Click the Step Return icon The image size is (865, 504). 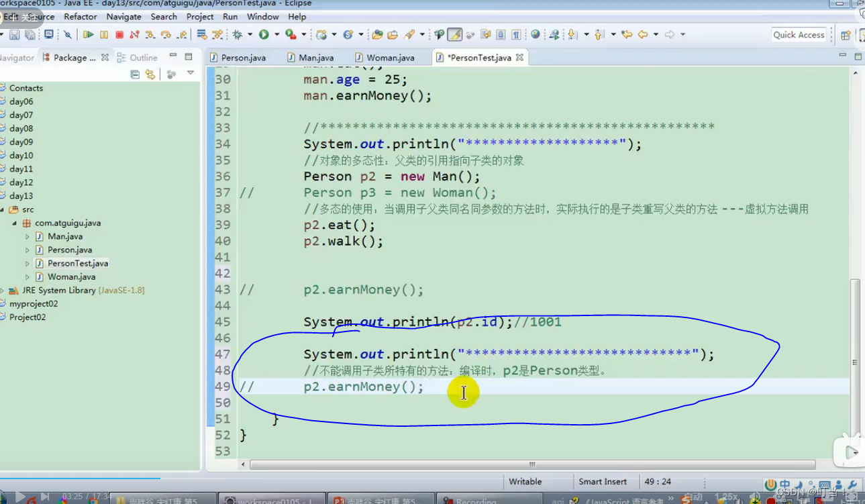(x=182, y=35)
